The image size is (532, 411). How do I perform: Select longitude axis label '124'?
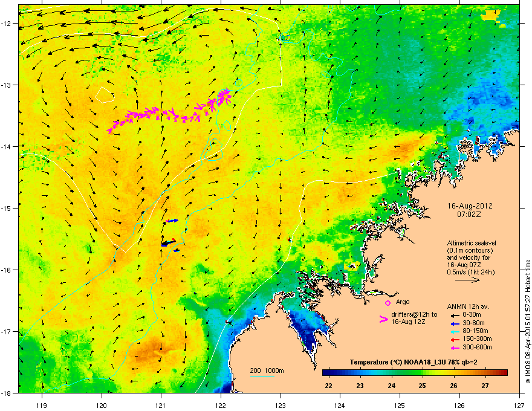click(340, 405)
